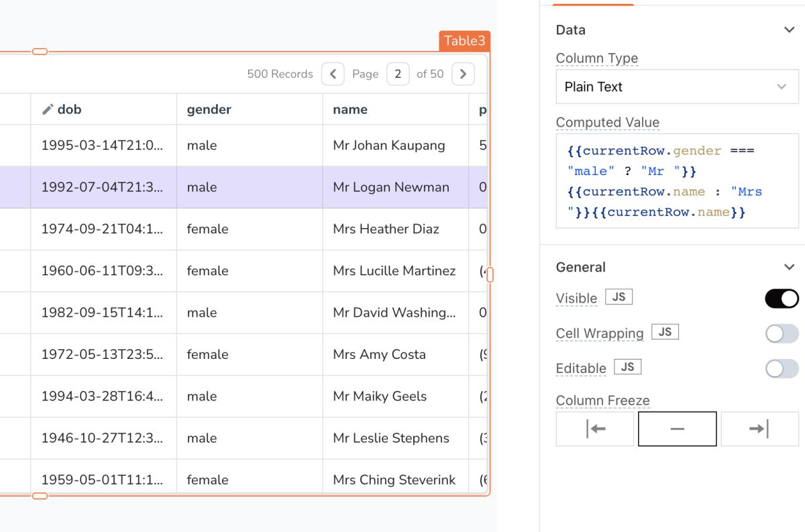Screen dimensions: 805x532
Task: Click JS button next to Cell Wrapping
Action: tap(665, 331)
